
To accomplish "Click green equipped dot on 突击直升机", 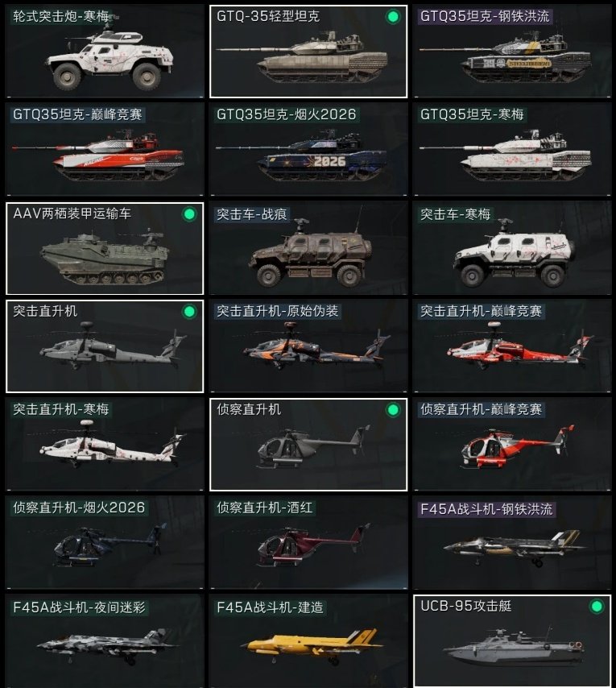I will 189,312.
